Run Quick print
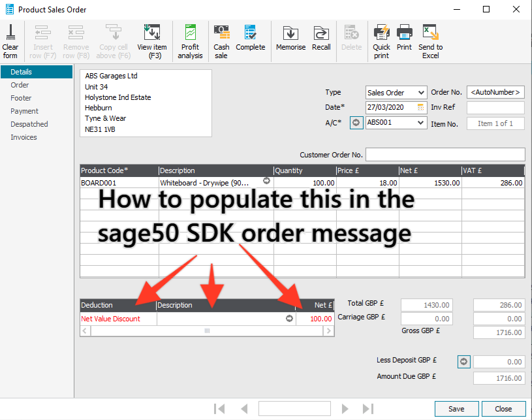532x420 pixels. (x=381, y=40)
